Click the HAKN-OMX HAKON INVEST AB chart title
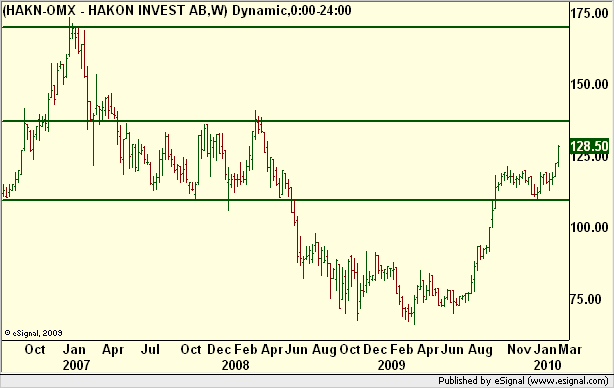This screenshot has width=614, height=388. (x=177, y=10)
